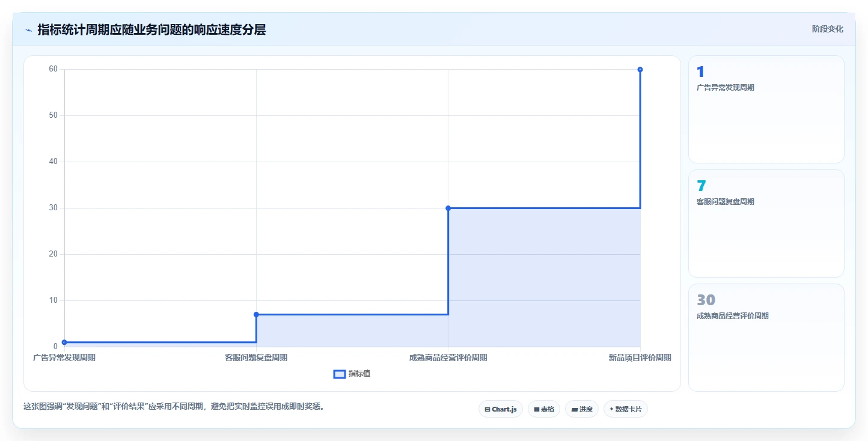
Task: Open the card showing 1 广告异常发现周期
Action: point(766,109)
